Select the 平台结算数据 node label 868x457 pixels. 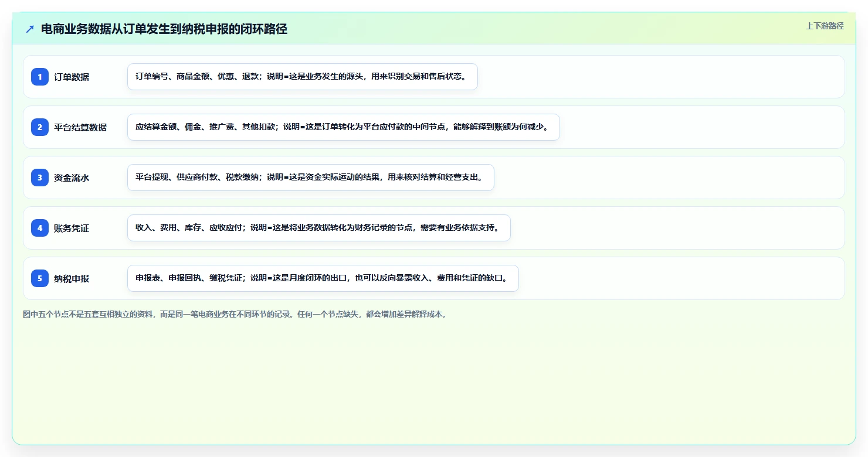pos(80,127)
